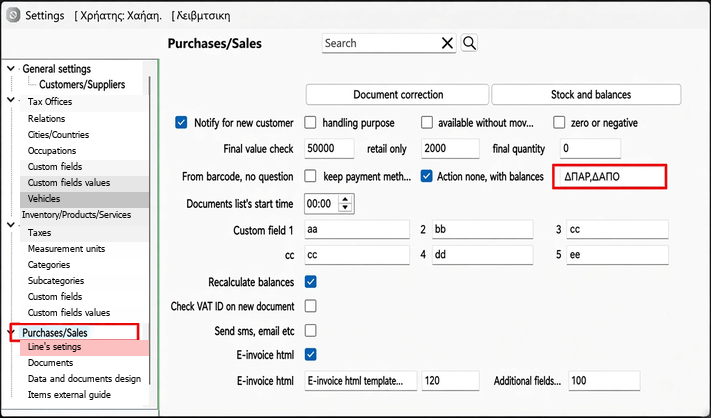The width and height of the screenshot is (711, 418).
Task: Collapse the Taxes group chevron
Action: click(x=11, y=224)
